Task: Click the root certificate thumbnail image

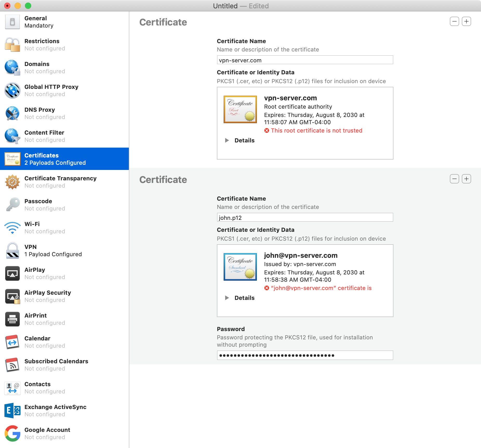Action: [240, 109]
